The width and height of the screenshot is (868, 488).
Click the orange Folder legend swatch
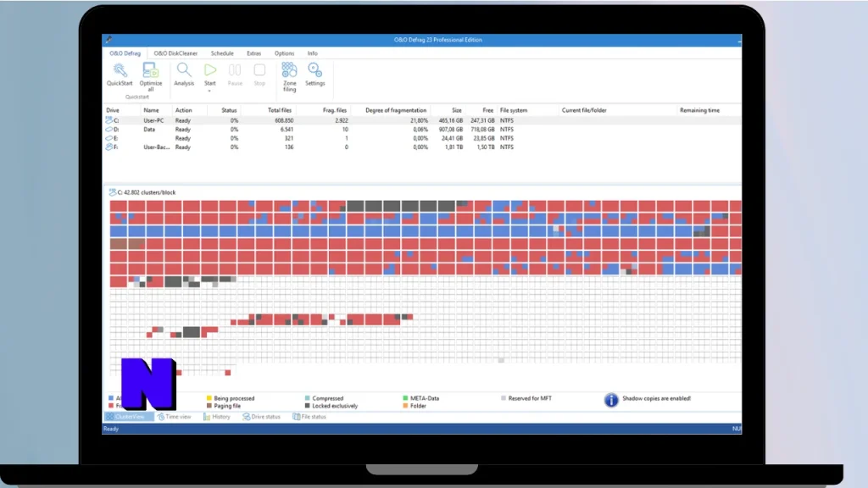point(405,406)
